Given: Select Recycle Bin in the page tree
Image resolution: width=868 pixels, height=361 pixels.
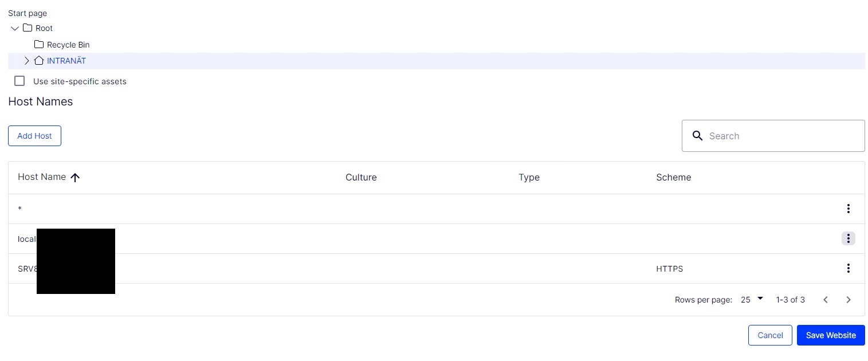Looking at the screenshot, I should [x=68, y=45].
